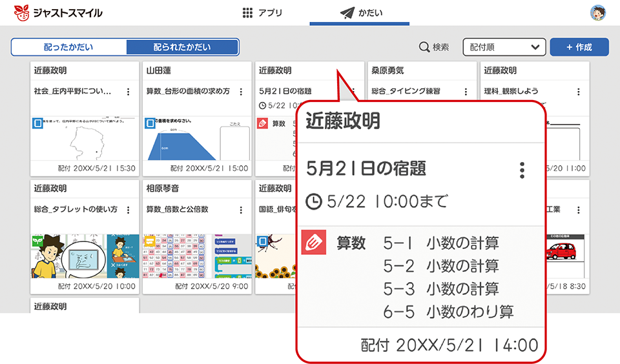Switch to 配ったかだい view

[68, 47]
